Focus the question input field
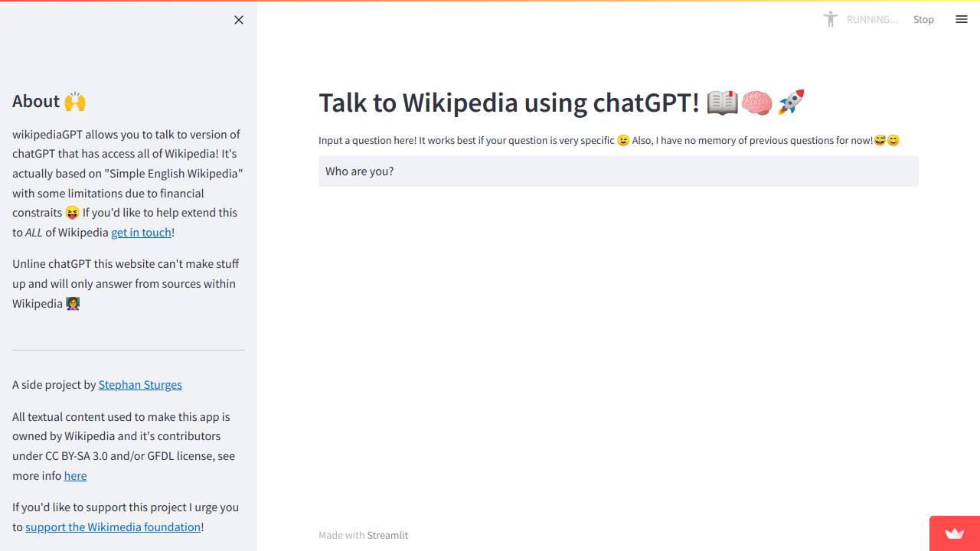This screenshot has width=980, height=551. pos(619,171)
